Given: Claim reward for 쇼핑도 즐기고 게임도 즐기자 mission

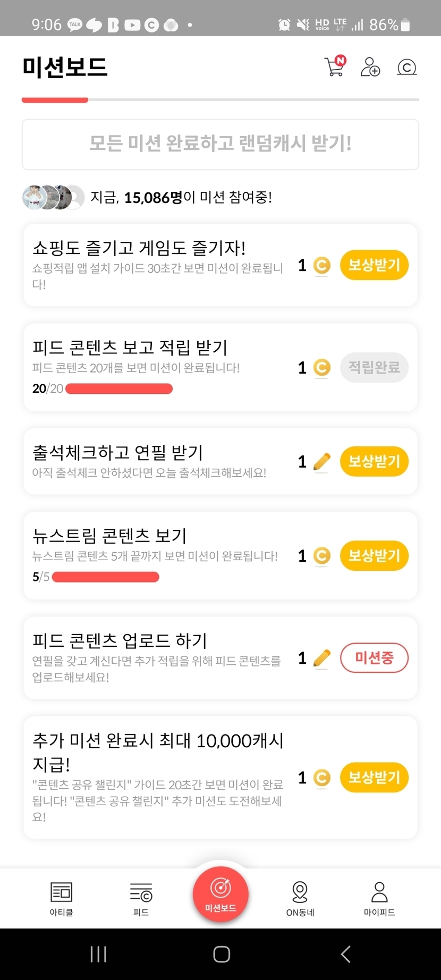Looking at the screenshot, I should [374, 265].
